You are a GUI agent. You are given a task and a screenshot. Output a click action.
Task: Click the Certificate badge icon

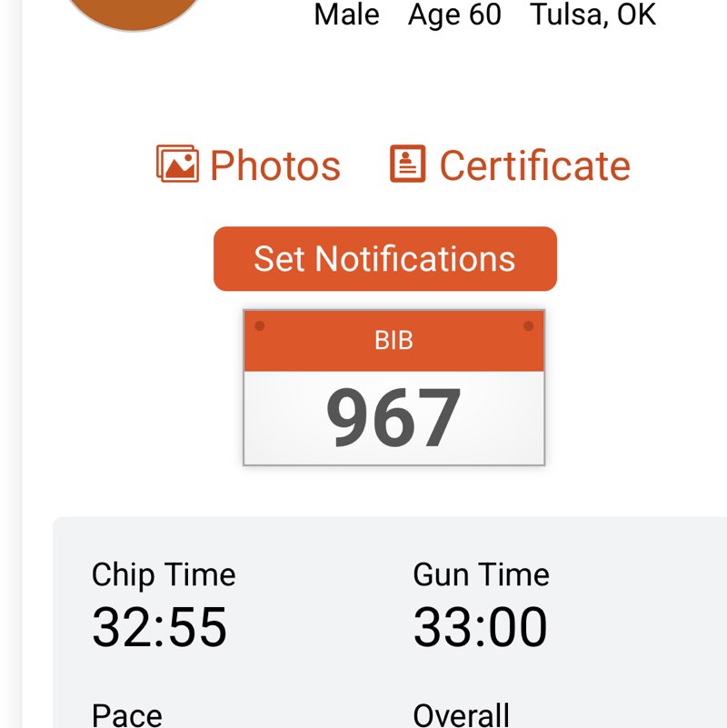coord(407,165)
